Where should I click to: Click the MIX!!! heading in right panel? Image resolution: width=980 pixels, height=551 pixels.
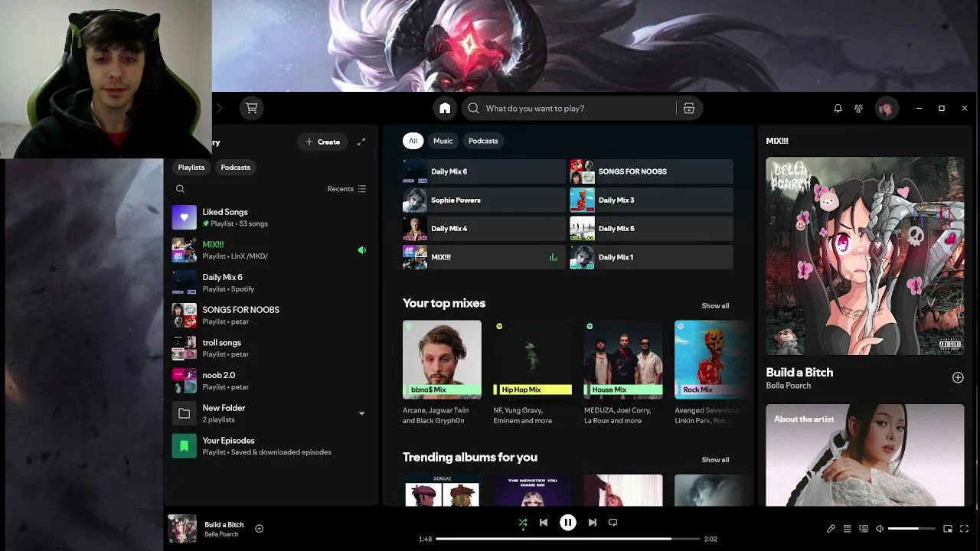coord(777,141)
